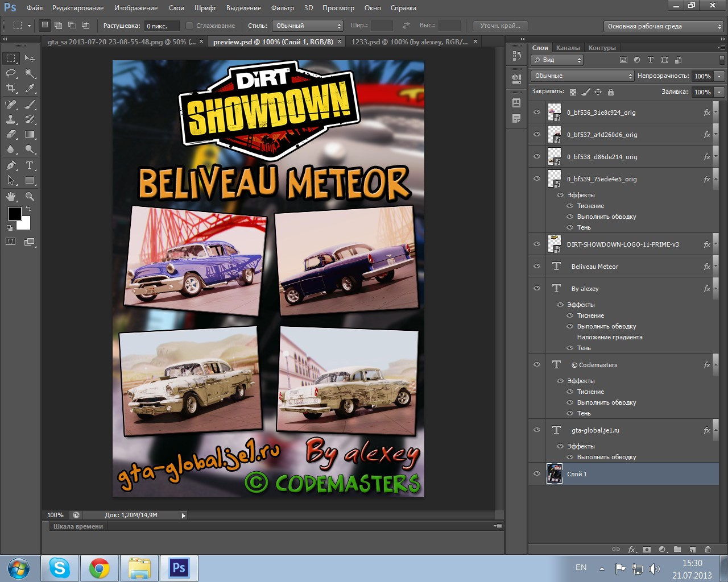Open the Редактирование menu
Image resolution: width=728 pixels, height=582 pixels.
[78, 8]
